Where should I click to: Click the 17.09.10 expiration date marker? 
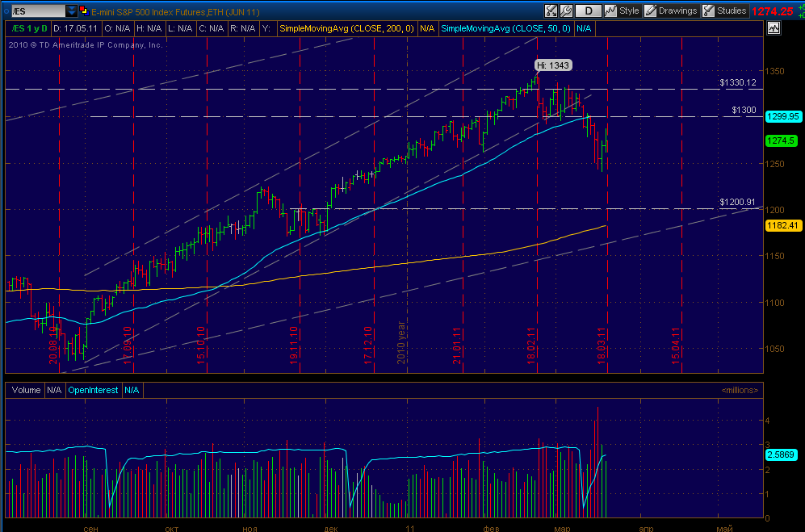tap(128, 346)
